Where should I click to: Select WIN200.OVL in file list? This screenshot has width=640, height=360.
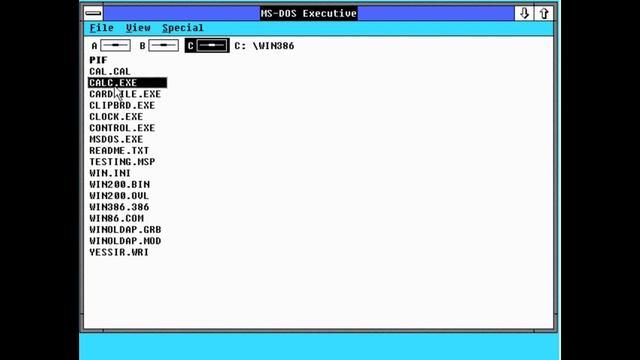click(x=119, y=196)
